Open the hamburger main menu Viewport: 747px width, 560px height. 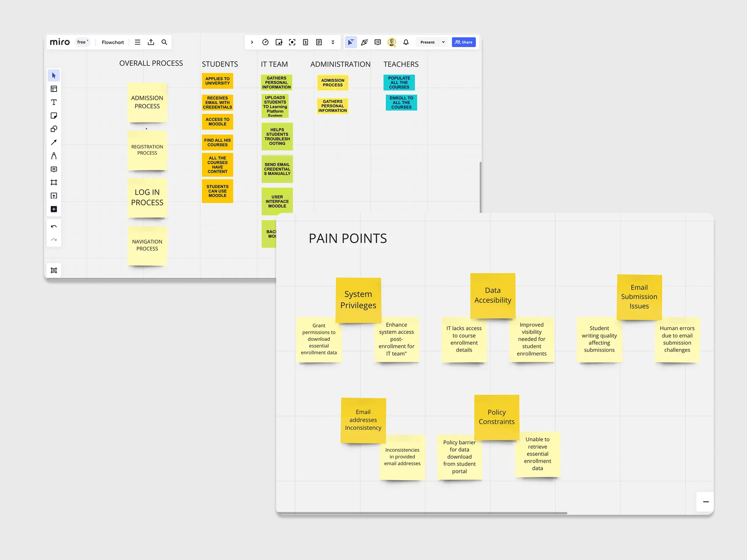tap(138, 42)
